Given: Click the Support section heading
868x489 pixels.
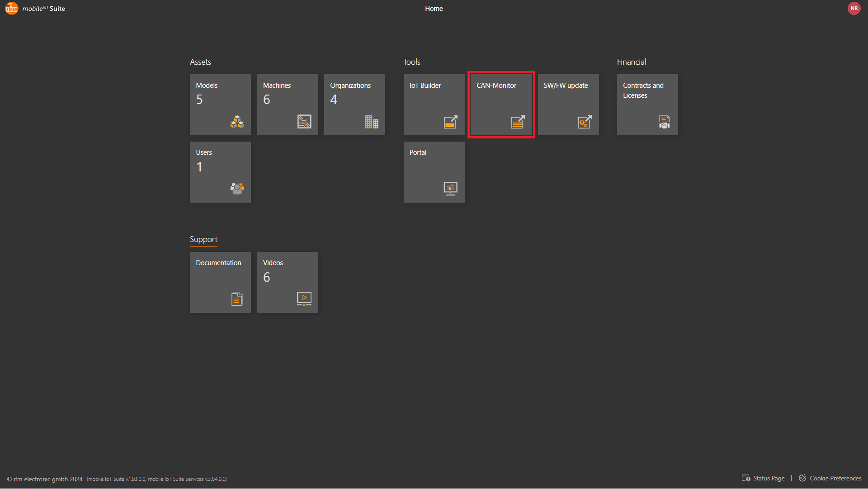Looking at the screenshot, I should pyautogui.click(x=203, y=239).
